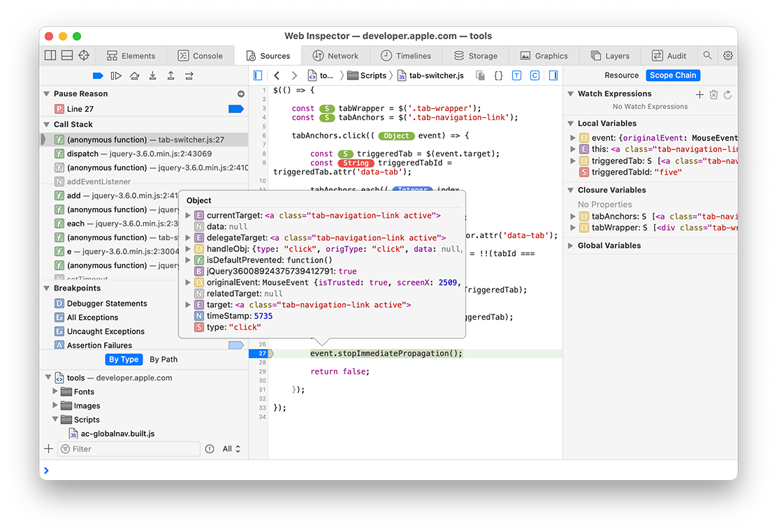
Task: Toggle Assertion Failures breakpoint marker
Action: [236, 345]
